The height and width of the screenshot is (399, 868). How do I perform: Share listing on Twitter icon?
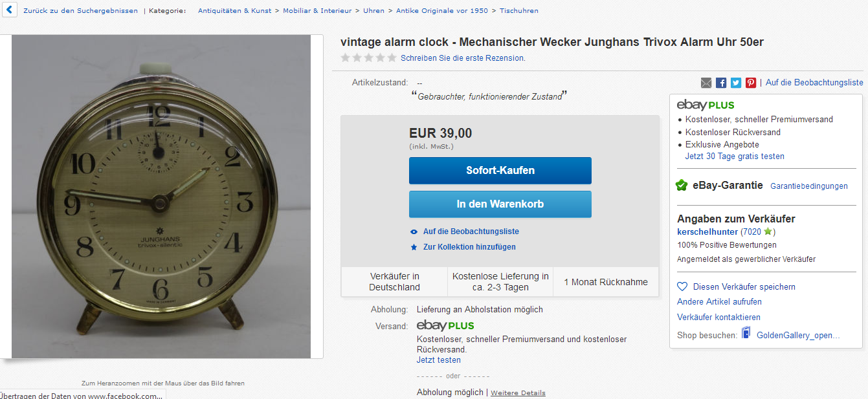(x=736, y=83)
